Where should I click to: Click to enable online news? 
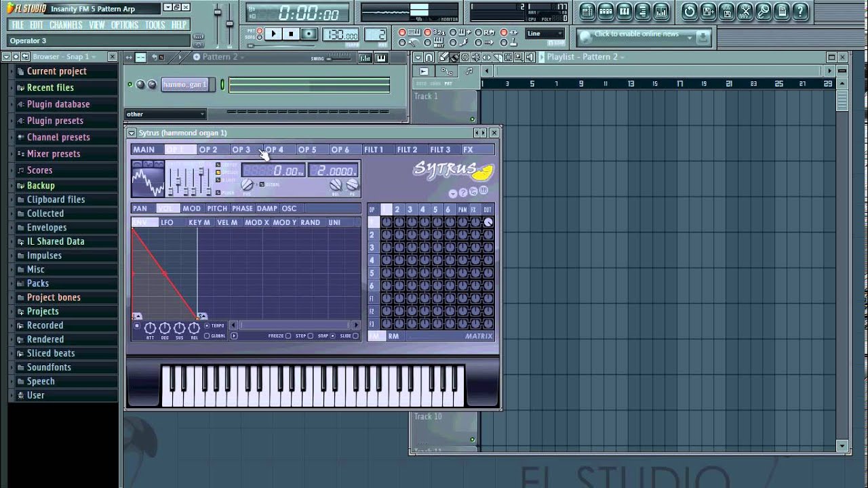pyautogui.click(x=636, y=35)
